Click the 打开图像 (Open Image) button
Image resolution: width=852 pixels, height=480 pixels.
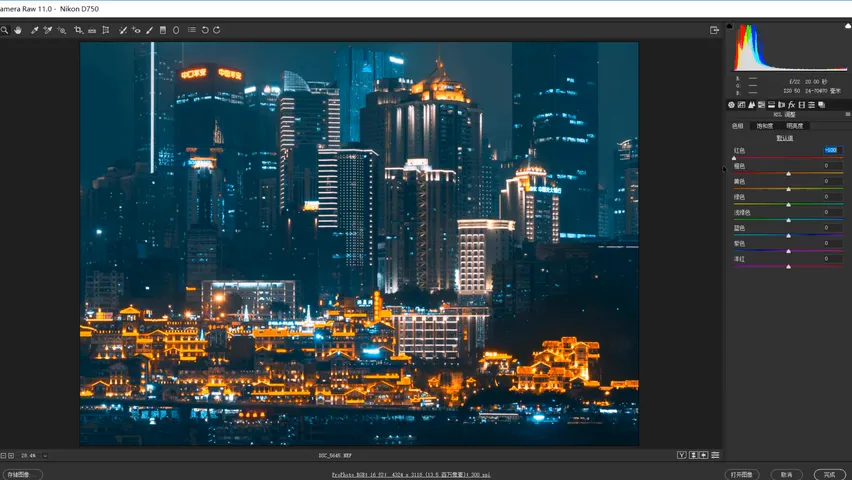coord(742,475)
